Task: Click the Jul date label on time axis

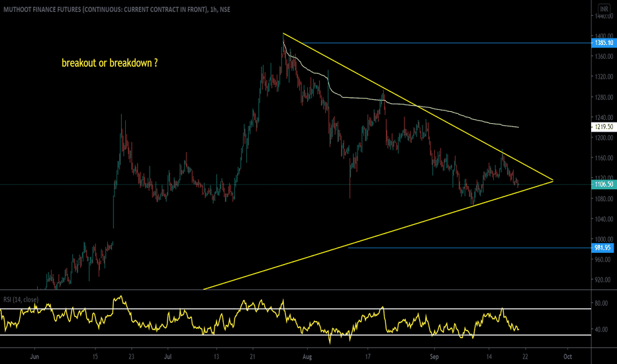Action: tap(168, 357)
